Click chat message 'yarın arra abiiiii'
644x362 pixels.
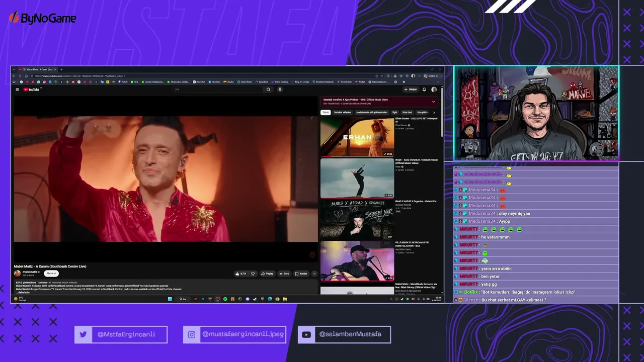496,268
